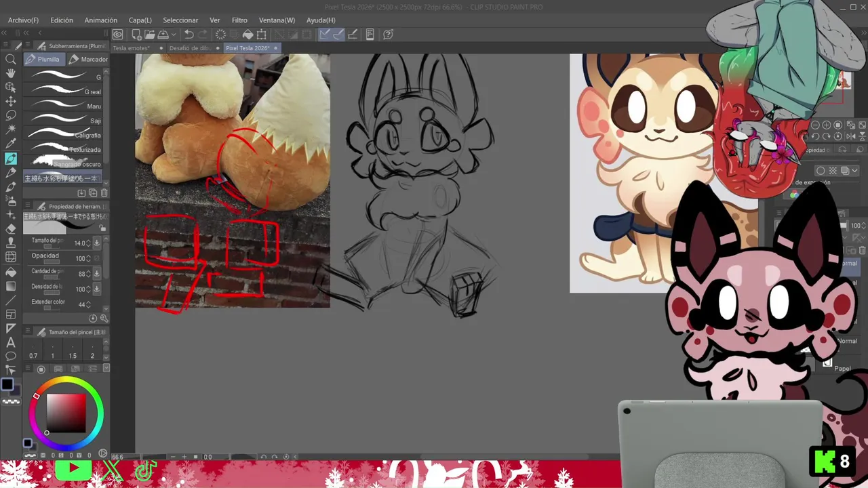Open the Archivo menu

23,20
